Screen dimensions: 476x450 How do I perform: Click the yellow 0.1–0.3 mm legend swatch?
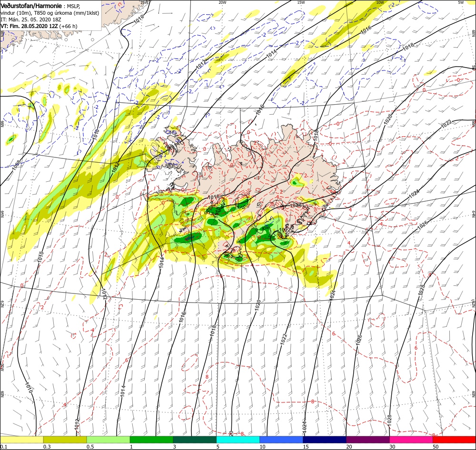[x=22, y=440]
